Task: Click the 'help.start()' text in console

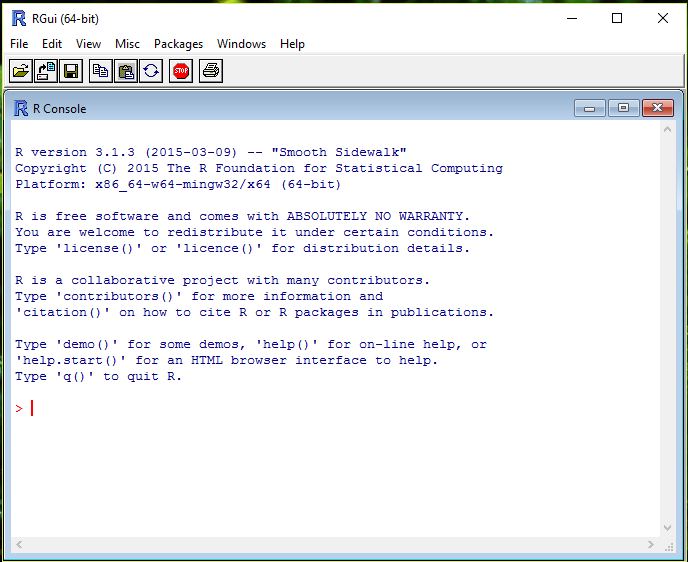Action: click(71, 360)
